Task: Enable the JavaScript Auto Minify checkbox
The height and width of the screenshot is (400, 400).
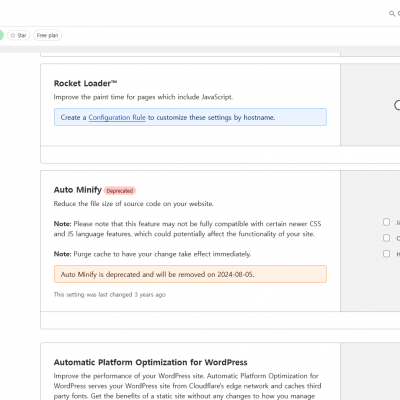Action: tap(386, 222)
